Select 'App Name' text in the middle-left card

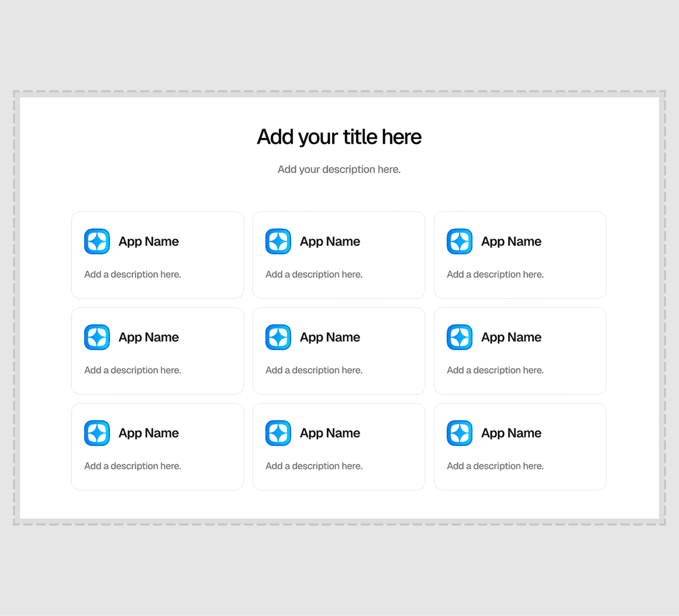click(x=149, y=338)
